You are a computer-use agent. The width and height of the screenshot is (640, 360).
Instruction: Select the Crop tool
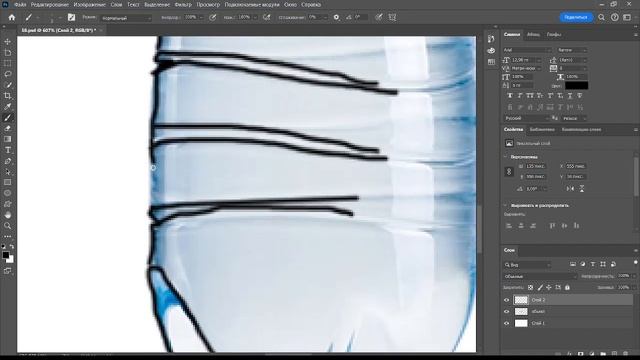(7, 96)
